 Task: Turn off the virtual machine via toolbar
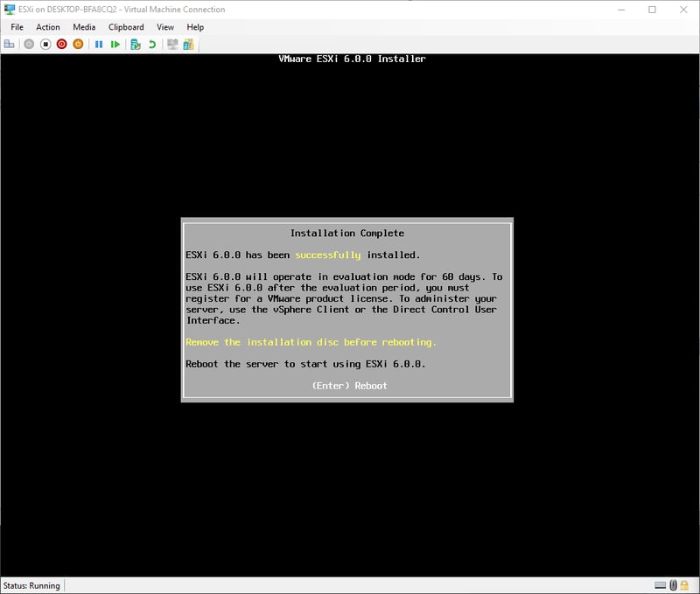[x=45, y=44]
